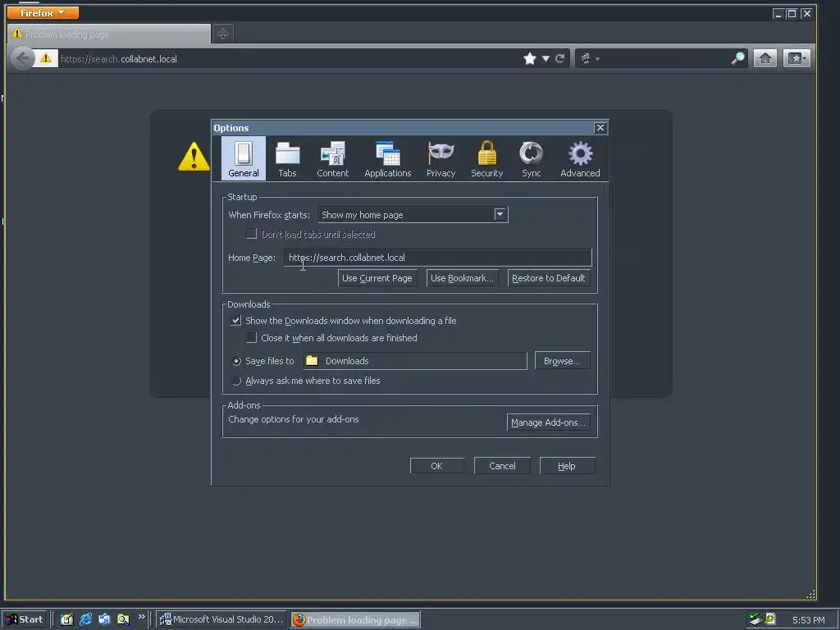840x630 pixels.
Task: Click Restore to Default button
Action: [549, 278]
